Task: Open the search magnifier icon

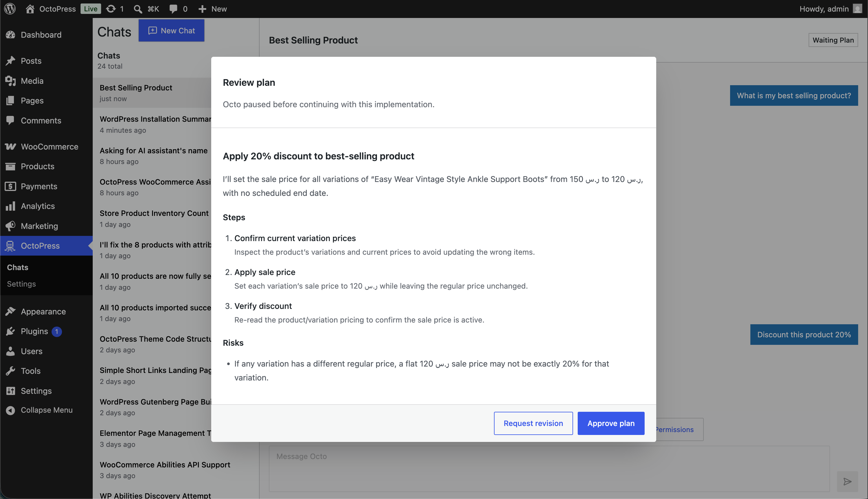Action: click(x=138, y=9)
